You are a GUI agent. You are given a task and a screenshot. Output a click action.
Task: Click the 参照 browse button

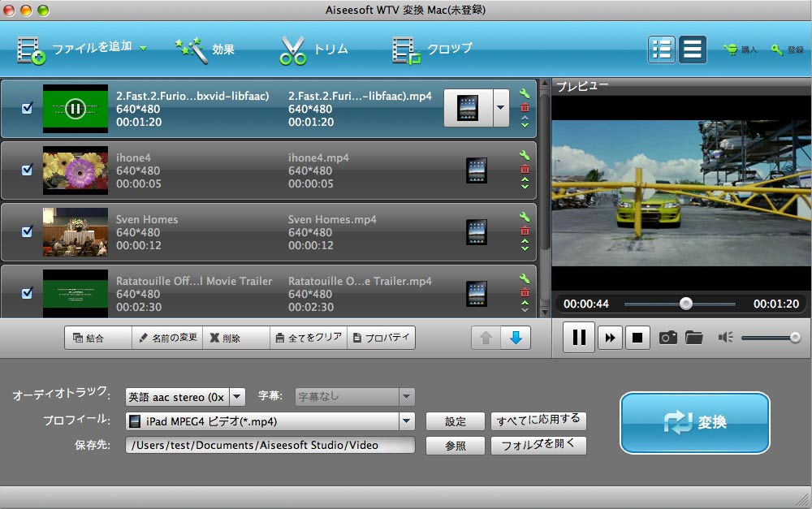[456, 446]
